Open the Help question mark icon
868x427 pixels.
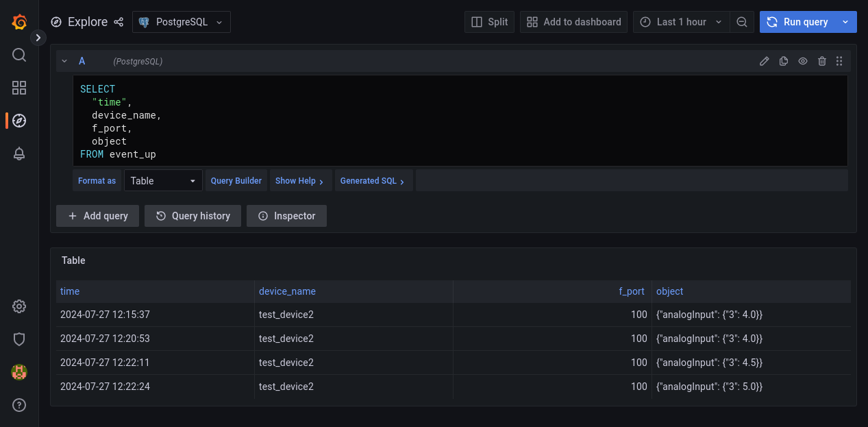pos(19,405)
